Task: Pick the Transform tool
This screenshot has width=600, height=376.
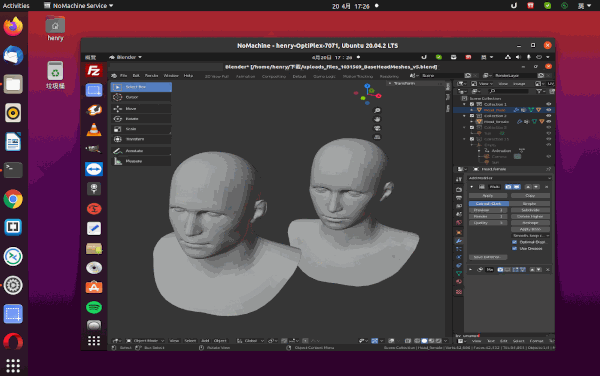Action: (141, 139)
